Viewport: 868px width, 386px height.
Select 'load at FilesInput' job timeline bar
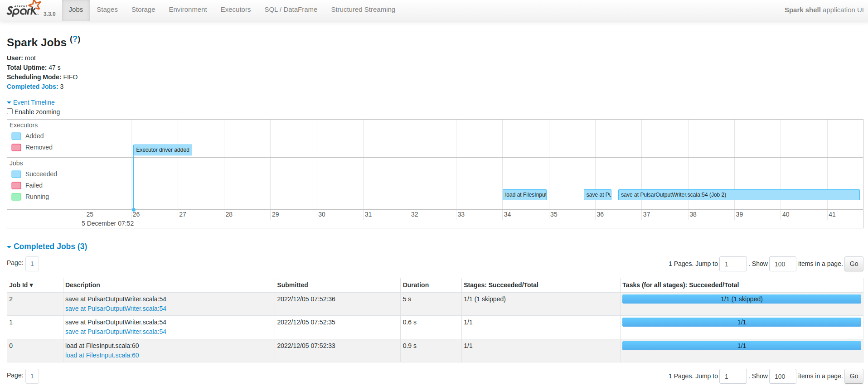point(525,195)
